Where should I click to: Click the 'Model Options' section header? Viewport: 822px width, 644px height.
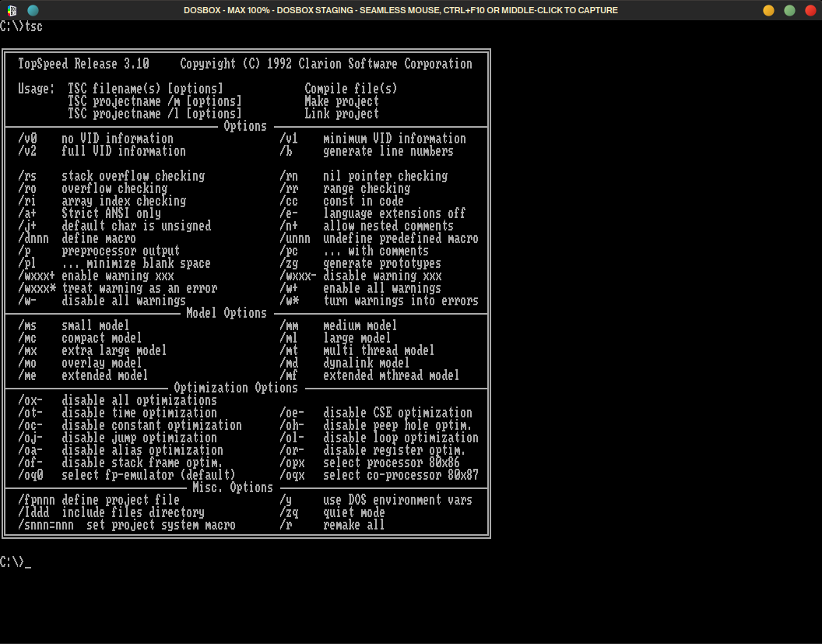coord(227,313)
